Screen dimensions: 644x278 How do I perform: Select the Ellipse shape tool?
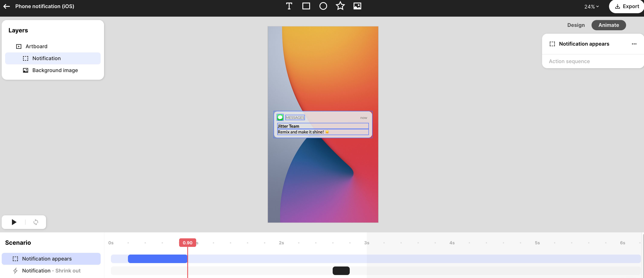point(323,6)
